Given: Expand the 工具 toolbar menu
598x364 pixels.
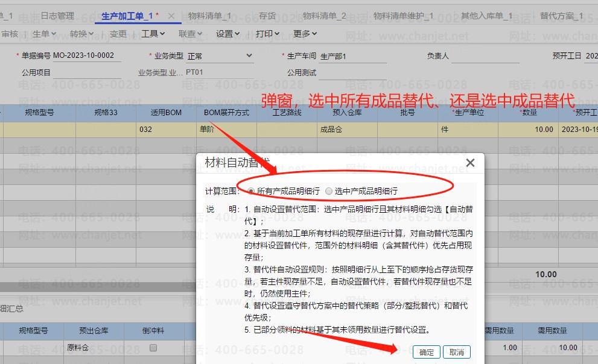Looking at the screenshot, I should (153, 34).
